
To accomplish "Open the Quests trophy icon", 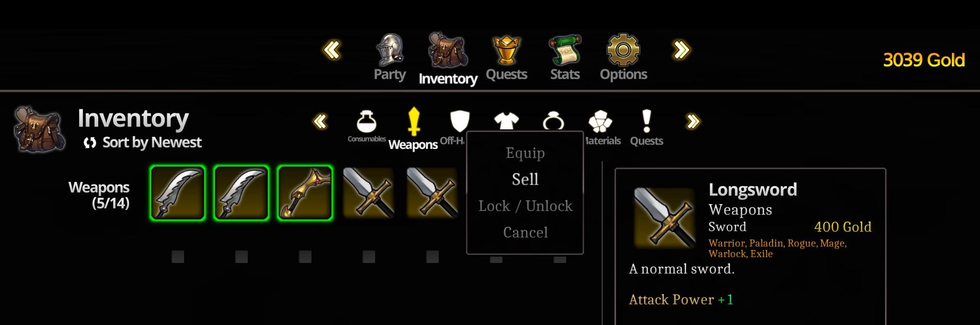I will [x=507, y=50].
